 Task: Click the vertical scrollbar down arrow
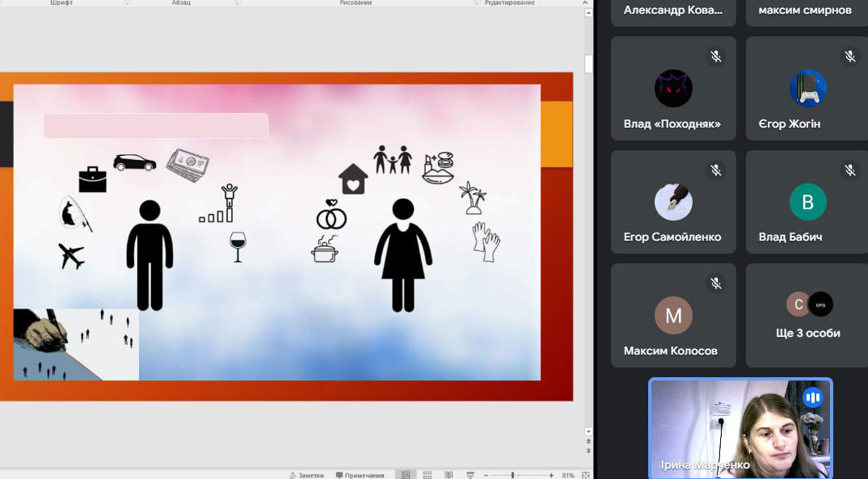click(x=588, y=431)
